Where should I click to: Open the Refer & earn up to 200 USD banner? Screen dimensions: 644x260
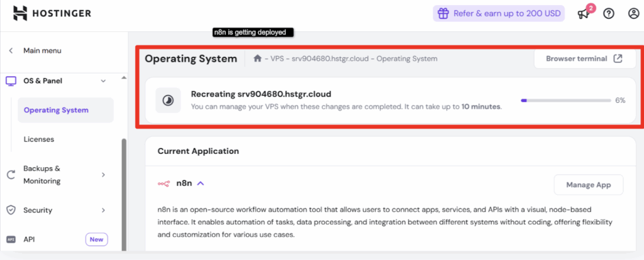(x=499, y=14)
